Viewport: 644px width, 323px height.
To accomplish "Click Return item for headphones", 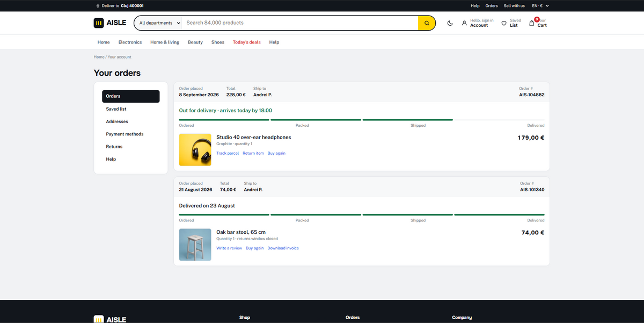I will click(253, 153).
